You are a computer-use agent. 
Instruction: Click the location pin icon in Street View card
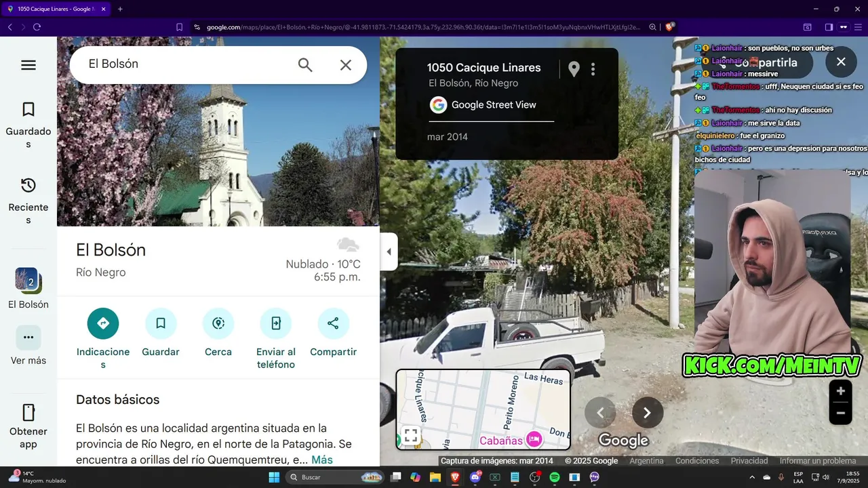click(574, 69)
